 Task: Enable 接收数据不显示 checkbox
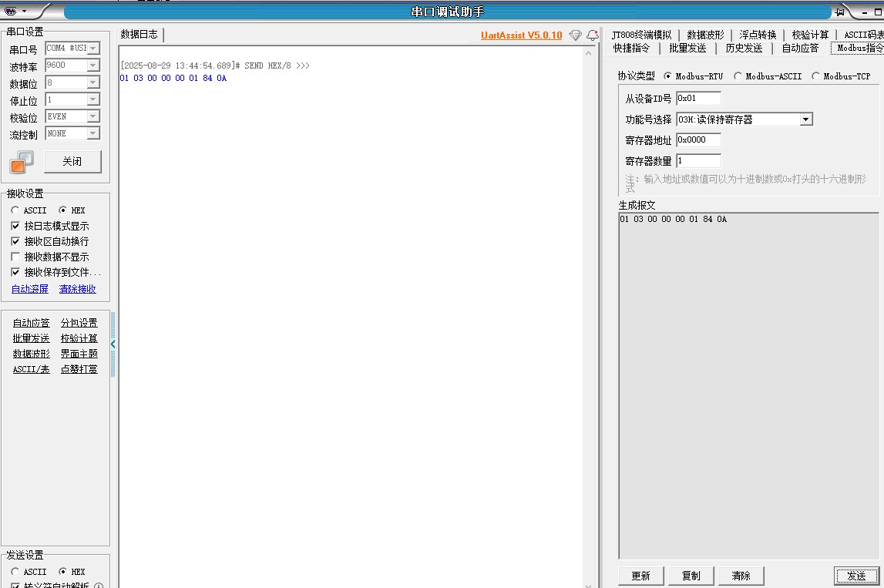coord(16,257)
